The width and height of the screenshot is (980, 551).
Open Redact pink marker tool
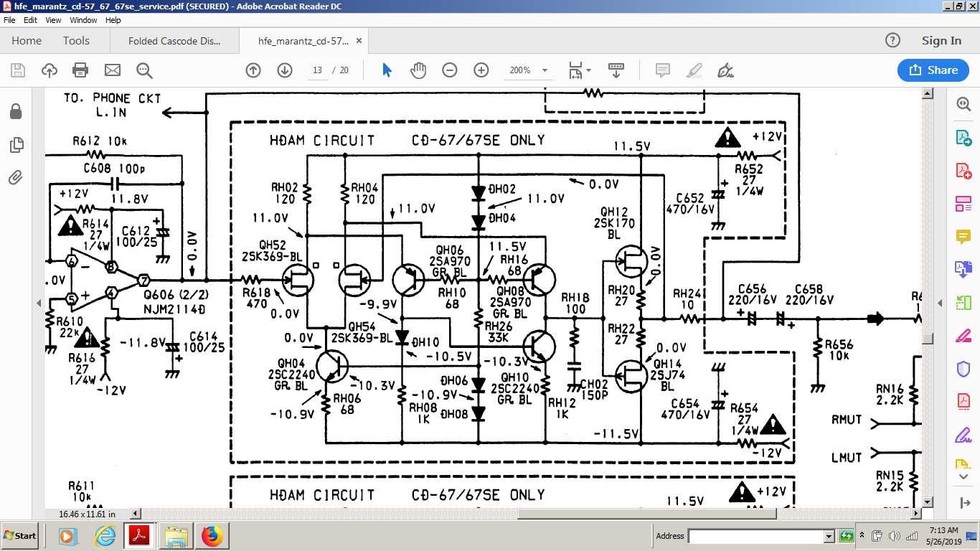pyautogui.click(x=963, y=336)
